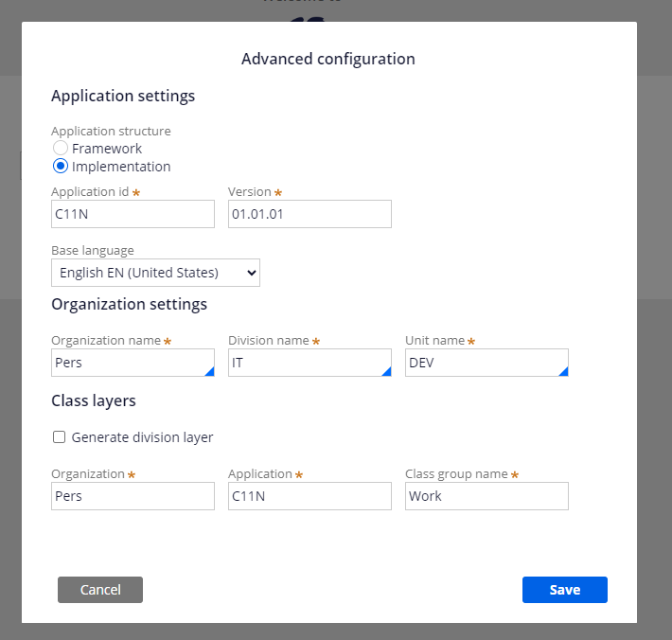The image size is (672, 640).
Task: Click the Class group name field with Work
Action: [x=486, y=496]
